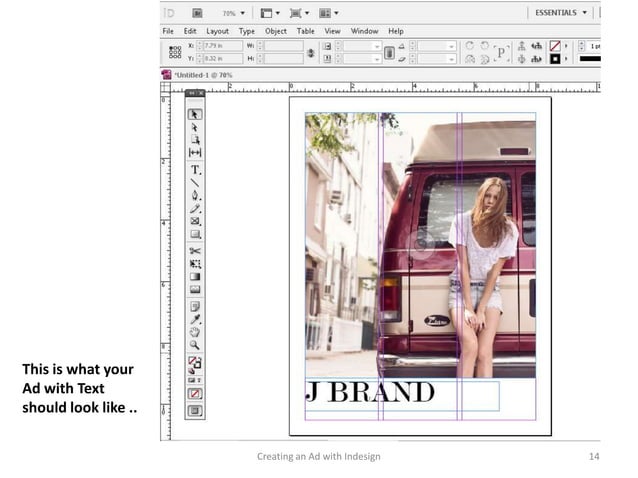Select the Rectangle Frame tool
638x478 pixels.
(x=195, y=221)
